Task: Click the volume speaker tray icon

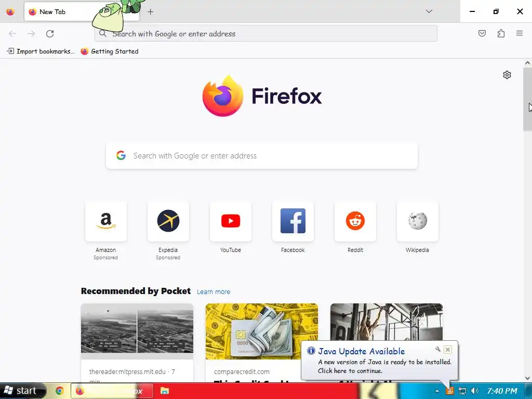Action: [x=475, y=391]
